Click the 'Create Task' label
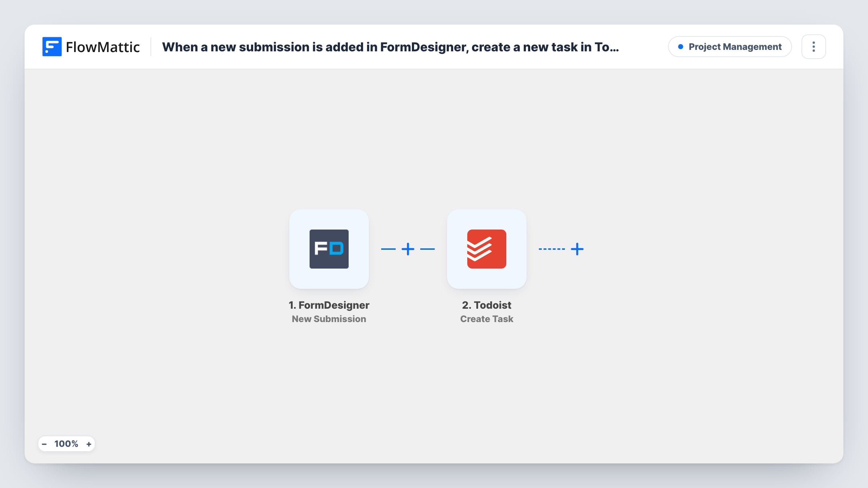This screenshot has height=488, width=868. point(487,319)
